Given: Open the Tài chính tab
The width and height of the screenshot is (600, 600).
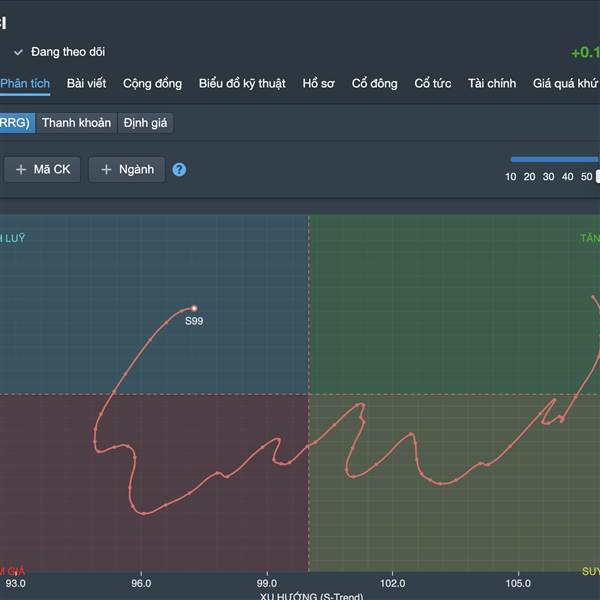Looking at the screenshot, I should 492,83.
